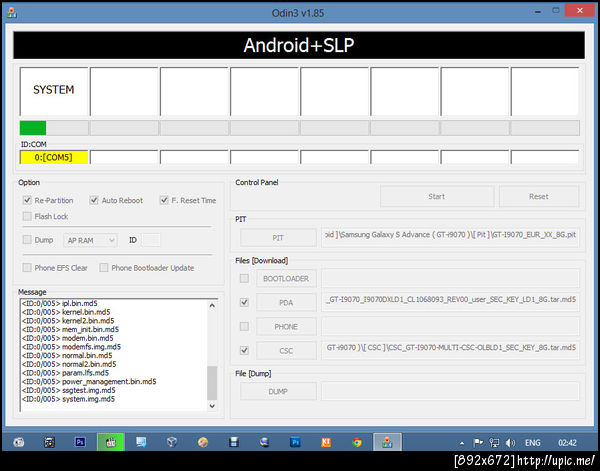The width and height of the screenshot is (600, 471).
Task: Click the CSC file path field
Action: [450, 350]
